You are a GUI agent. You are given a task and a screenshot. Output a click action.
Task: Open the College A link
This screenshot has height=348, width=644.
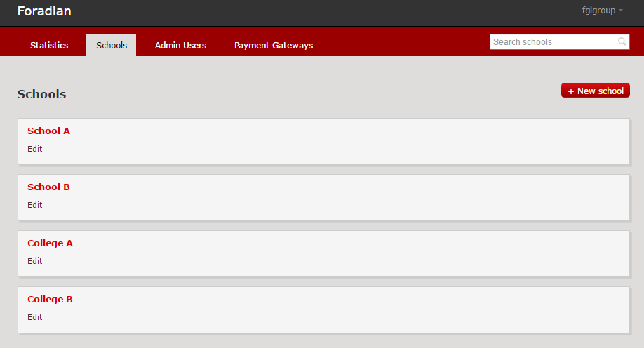pos(50,243)
